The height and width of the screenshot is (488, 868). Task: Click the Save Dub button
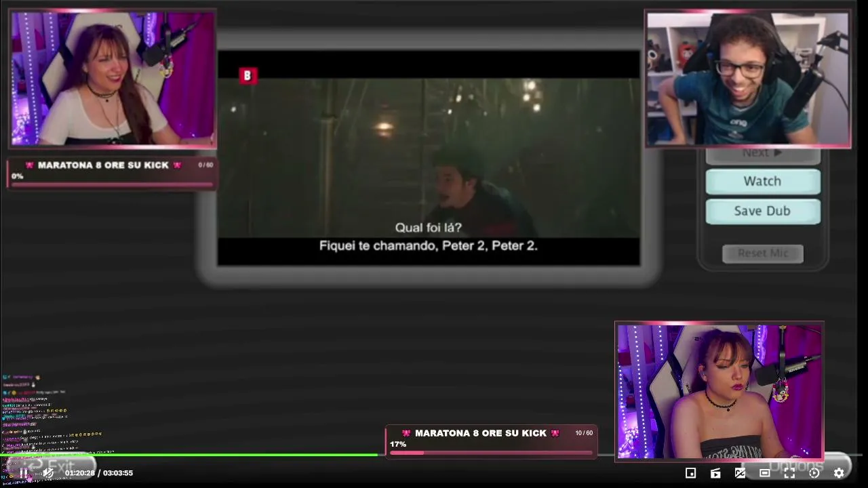pyautogui.click(x=763, y=211)
